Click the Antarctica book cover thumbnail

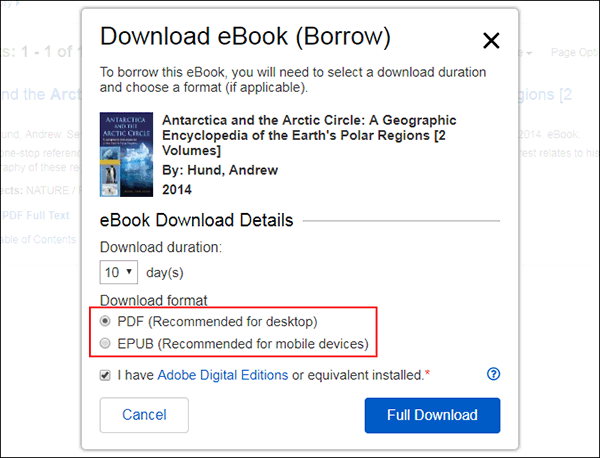(x=126, y=155)
